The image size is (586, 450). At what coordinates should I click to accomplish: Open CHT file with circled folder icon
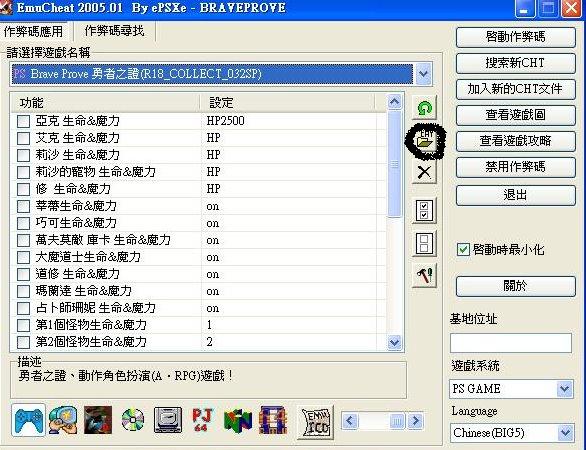425,141
